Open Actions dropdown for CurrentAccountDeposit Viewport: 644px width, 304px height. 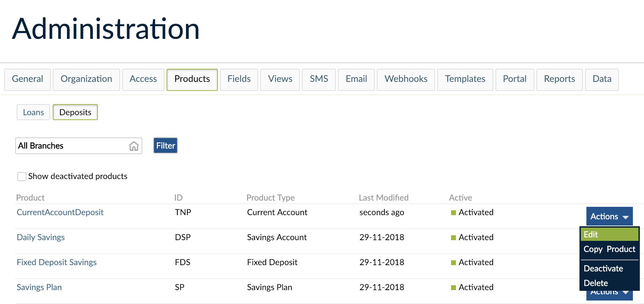[609, 216]
